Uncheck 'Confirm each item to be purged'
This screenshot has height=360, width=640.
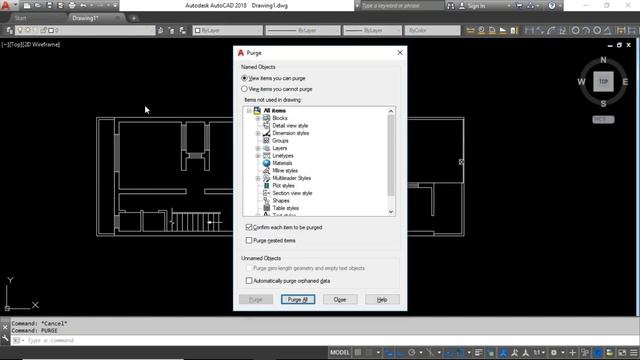[x=249, y=227]
